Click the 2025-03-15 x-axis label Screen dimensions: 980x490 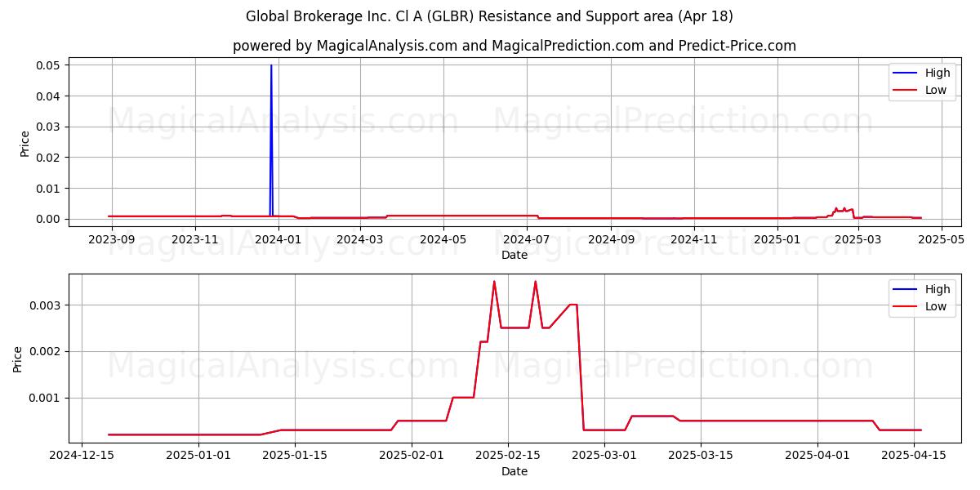[x=701, y=456]
